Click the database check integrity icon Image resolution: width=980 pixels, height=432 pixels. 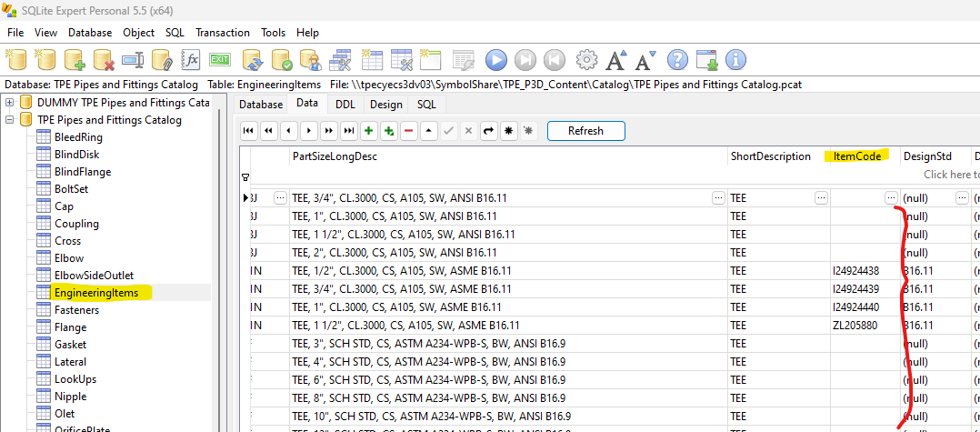pyautogui.click(x=281, y=60)
